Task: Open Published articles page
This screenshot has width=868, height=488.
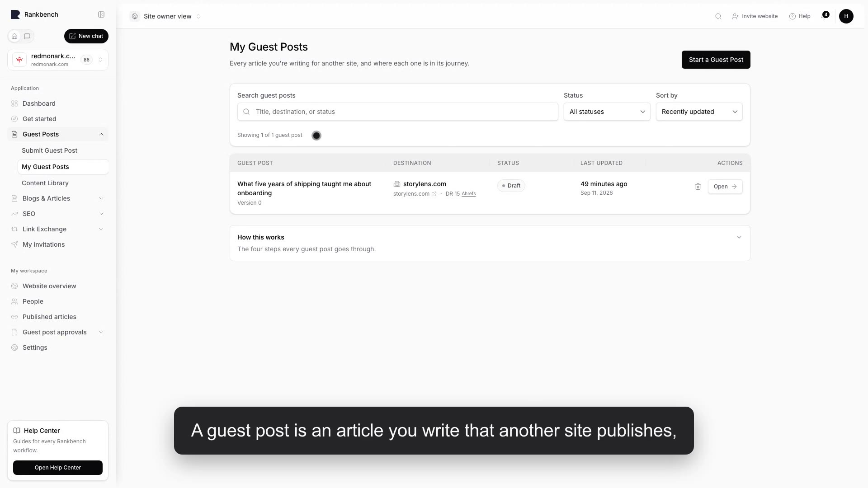Action: coord(58,317)
